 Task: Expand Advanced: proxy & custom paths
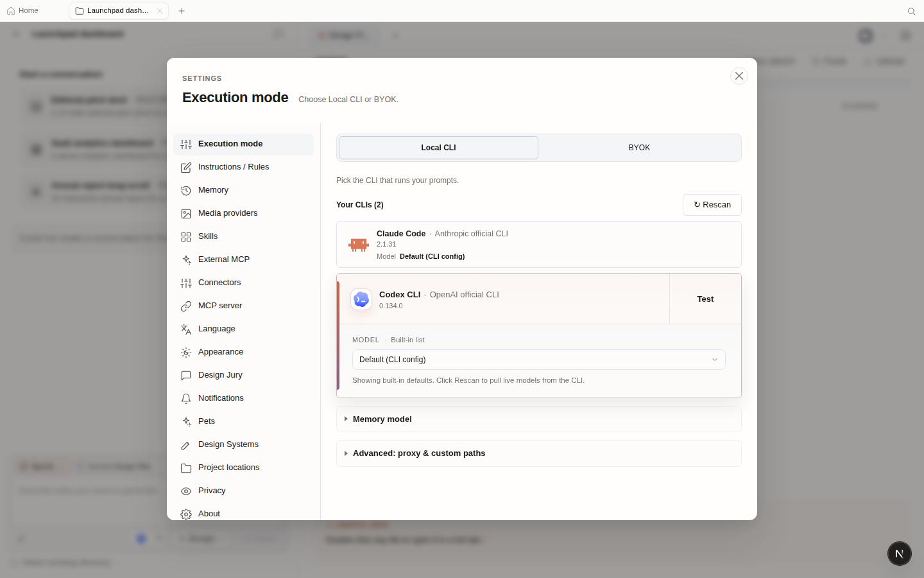539,453
